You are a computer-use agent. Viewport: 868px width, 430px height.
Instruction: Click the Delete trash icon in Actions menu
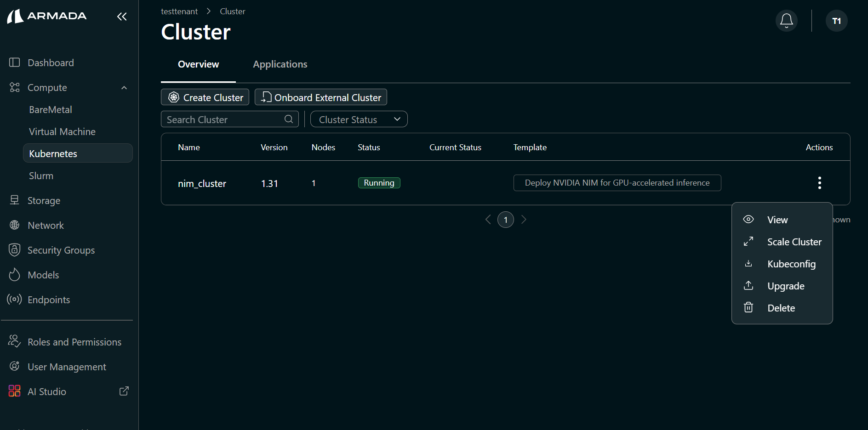pos(748,307)
